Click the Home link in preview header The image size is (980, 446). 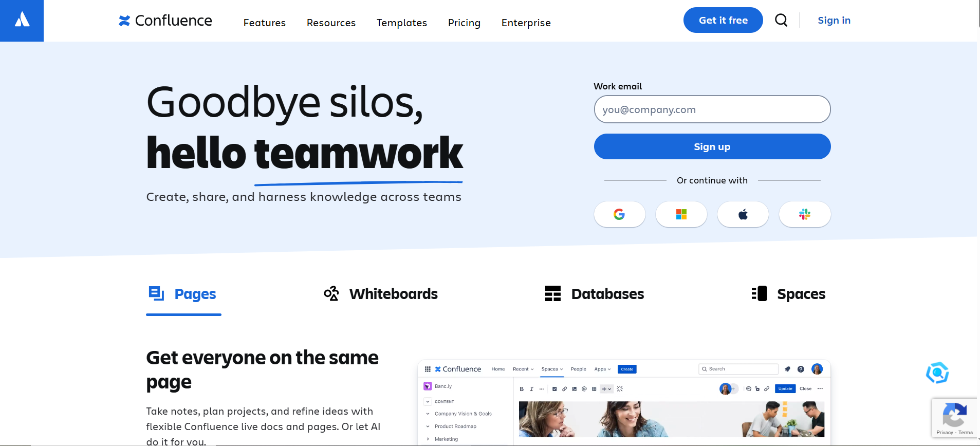tap(498, 369)
